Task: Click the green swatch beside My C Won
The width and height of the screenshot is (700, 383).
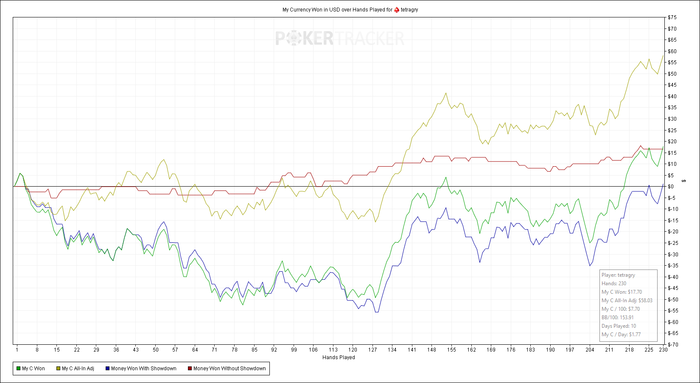Action: click(x=18, y=369)
